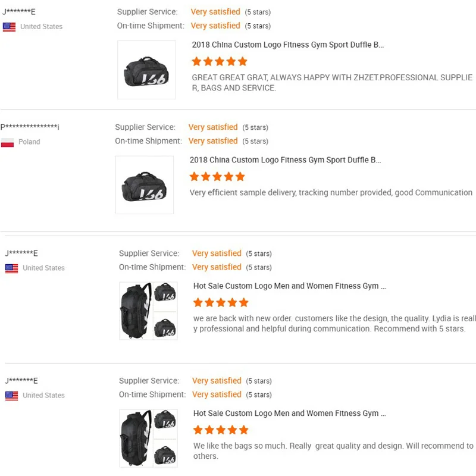Click Very satisfied Supplier Service in third review
The height and width of the screenshot is (476, 476).
point(217,253)
